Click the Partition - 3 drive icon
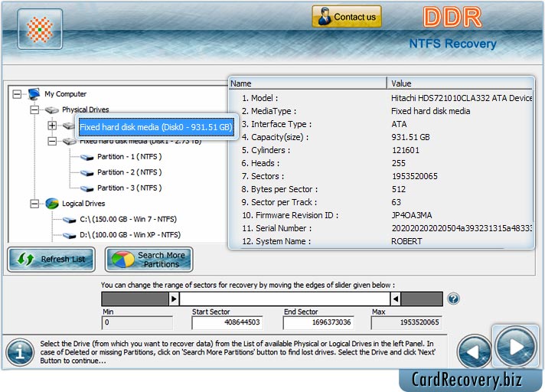 87,188
